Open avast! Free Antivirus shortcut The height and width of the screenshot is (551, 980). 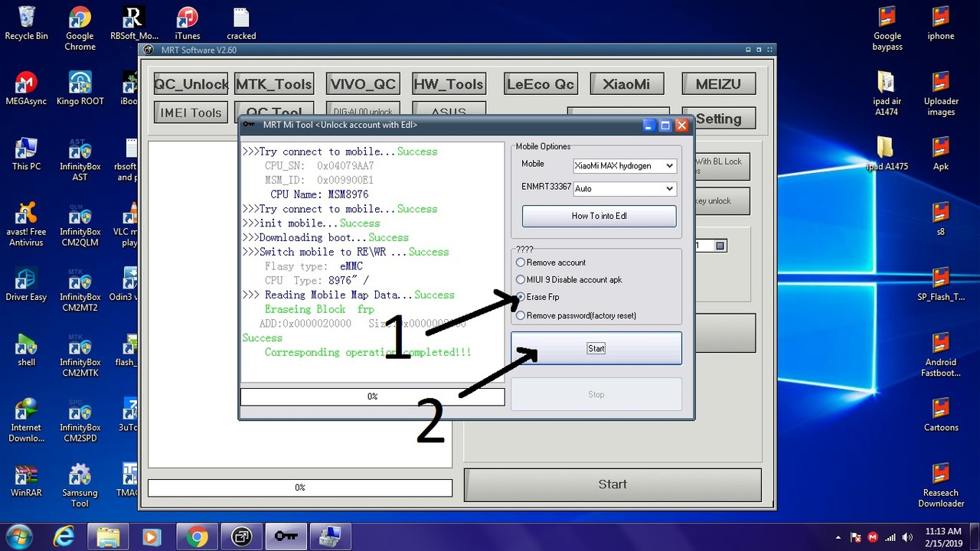26,224
